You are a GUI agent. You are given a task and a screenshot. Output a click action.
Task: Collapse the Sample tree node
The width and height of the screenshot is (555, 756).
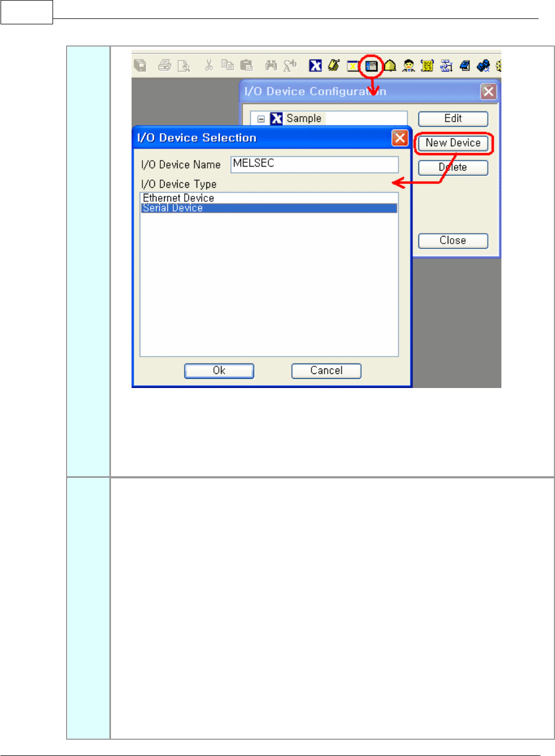point(261,119)
